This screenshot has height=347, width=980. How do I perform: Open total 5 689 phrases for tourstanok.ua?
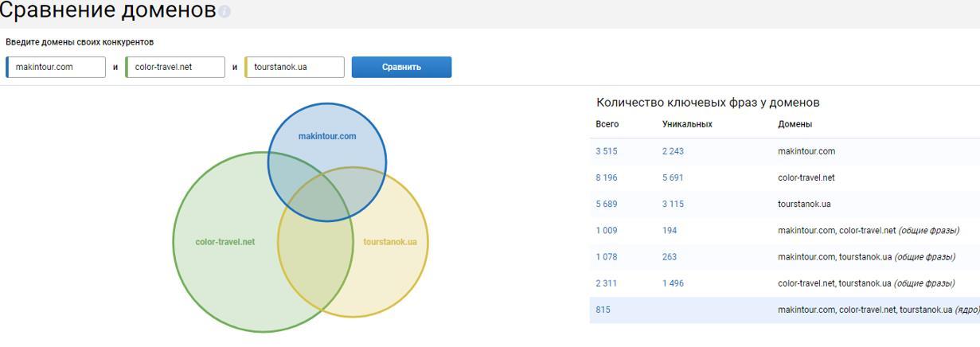click(606, 204)
